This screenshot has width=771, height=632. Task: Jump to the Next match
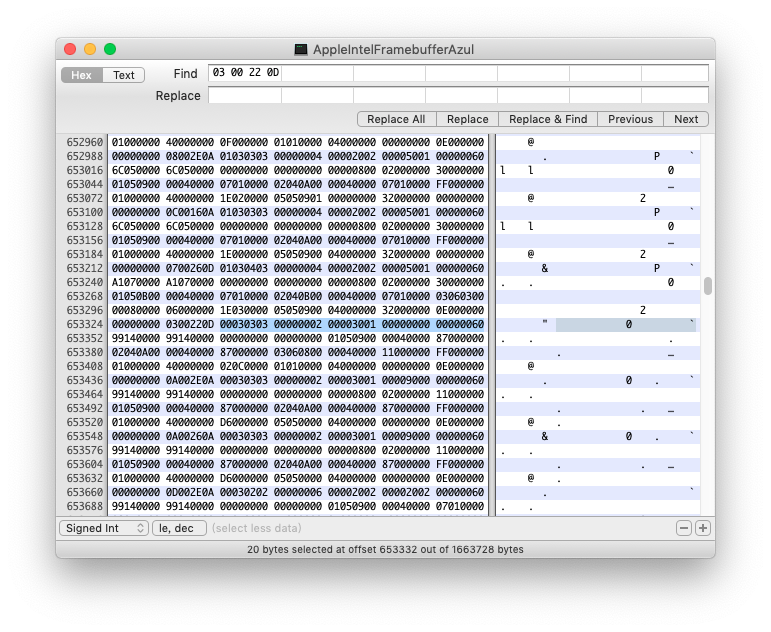[686, 119]
